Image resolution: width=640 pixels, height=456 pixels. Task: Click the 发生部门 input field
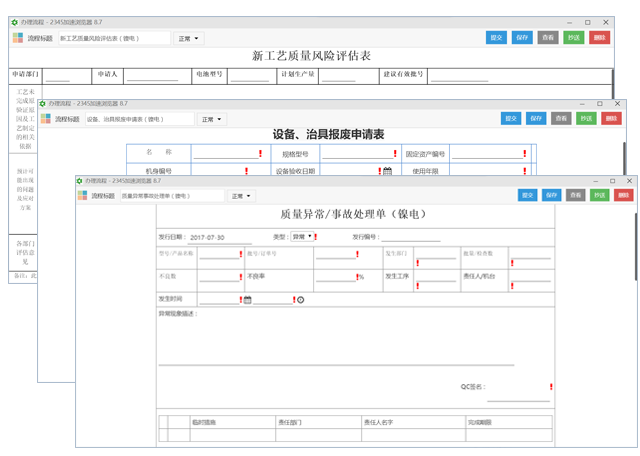tap(436, 254)
